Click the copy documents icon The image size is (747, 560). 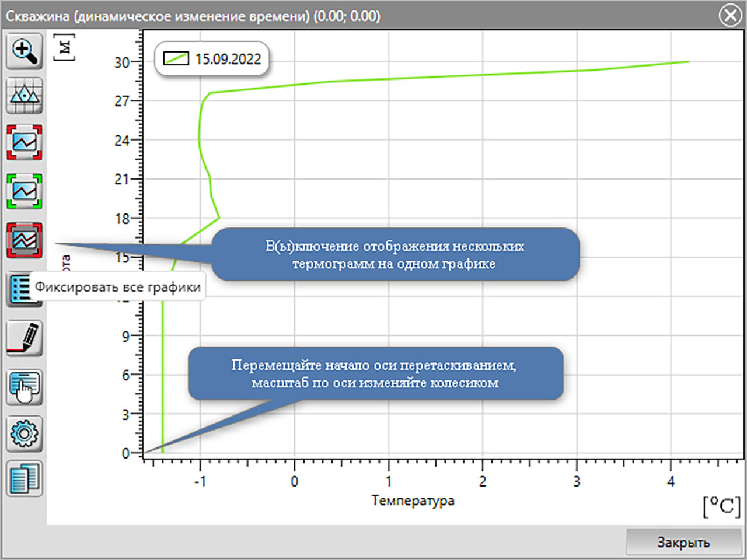click(25, 479)
